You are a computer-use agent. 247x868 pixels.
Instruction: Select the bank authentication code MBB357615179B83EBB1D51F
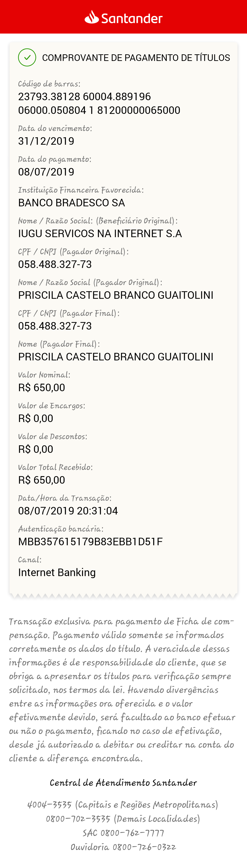coord(90,541)
